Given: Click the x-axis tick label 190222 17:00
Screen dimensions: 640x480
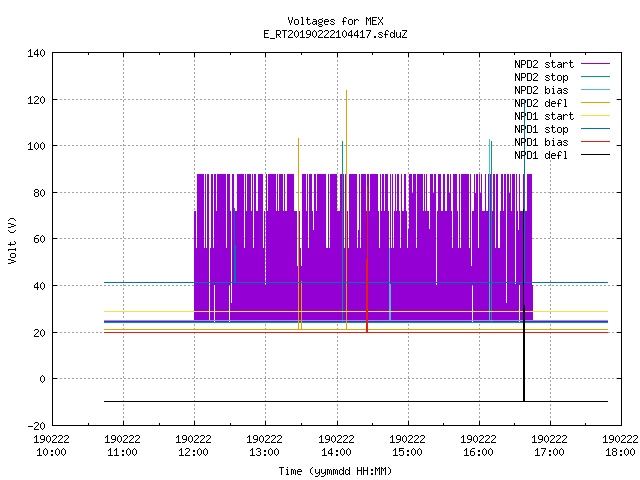Looking at the screenshot, I should tap(549, 446).
